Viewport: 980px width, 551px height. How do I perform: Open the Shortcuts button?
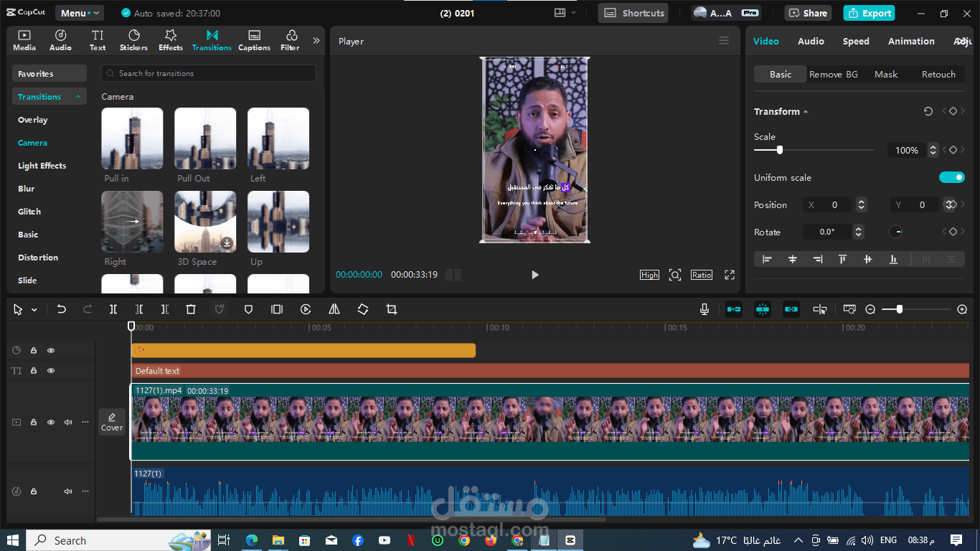[633, 13]
